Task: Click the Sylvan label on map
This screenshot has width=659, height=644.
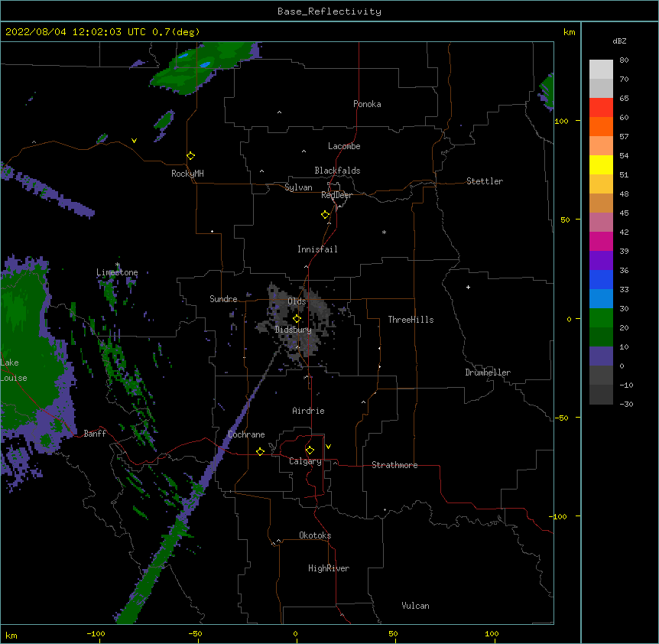Action: pos(298,187)
